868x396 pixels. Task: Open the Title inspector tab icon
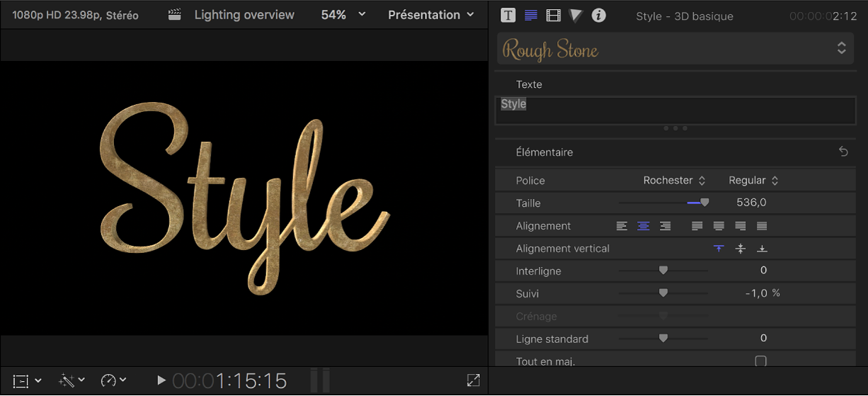pyautogui.click(x=508, y=15)
